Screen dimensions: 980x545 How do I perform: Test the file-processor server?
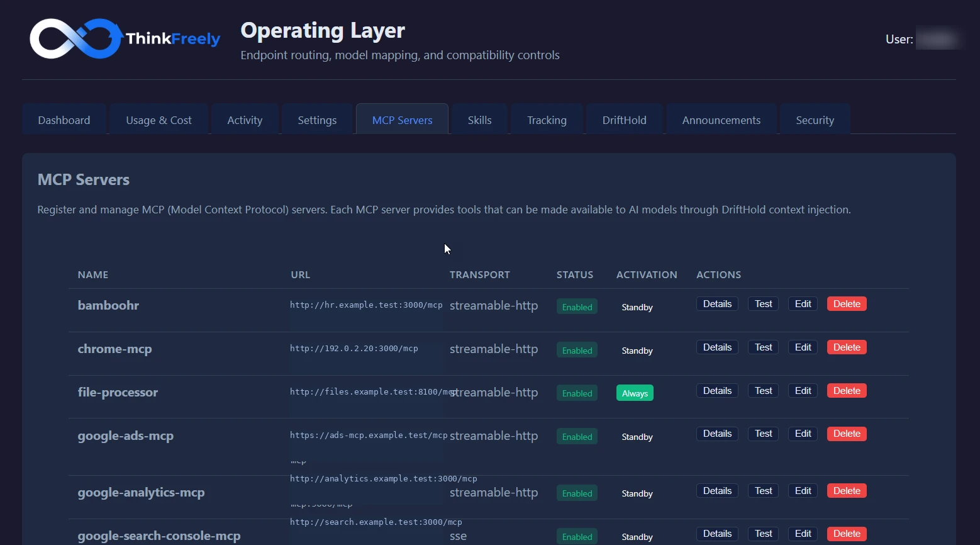(x=764, y=391)
